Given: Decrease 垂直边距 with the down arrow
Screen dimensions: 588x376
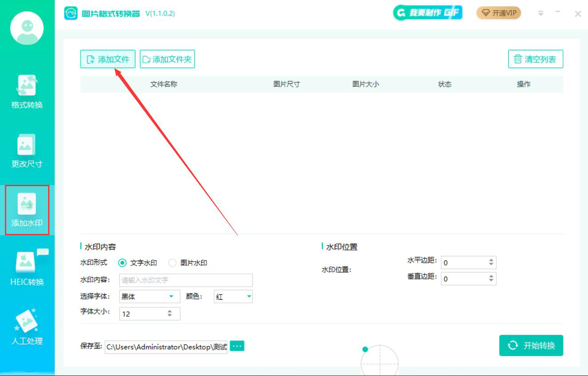Looking at the screenshot, I should click(491, 281).
